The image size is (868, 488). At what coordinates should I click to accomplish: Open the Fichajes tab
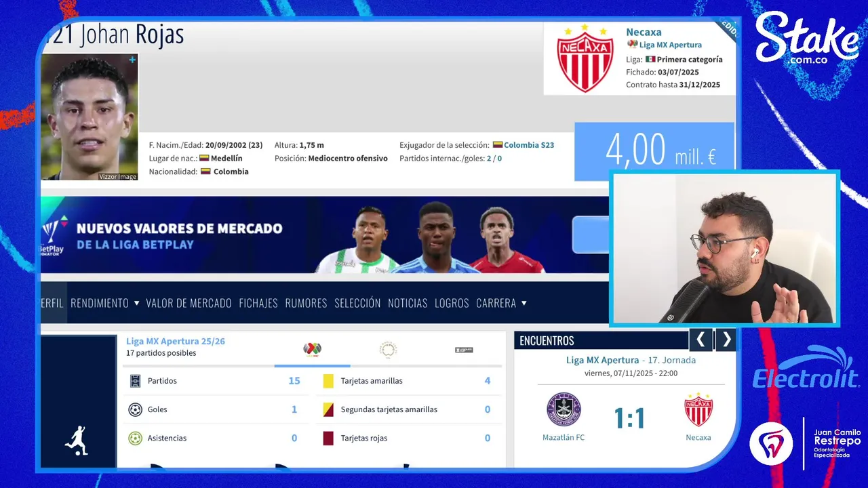[258, 303]
